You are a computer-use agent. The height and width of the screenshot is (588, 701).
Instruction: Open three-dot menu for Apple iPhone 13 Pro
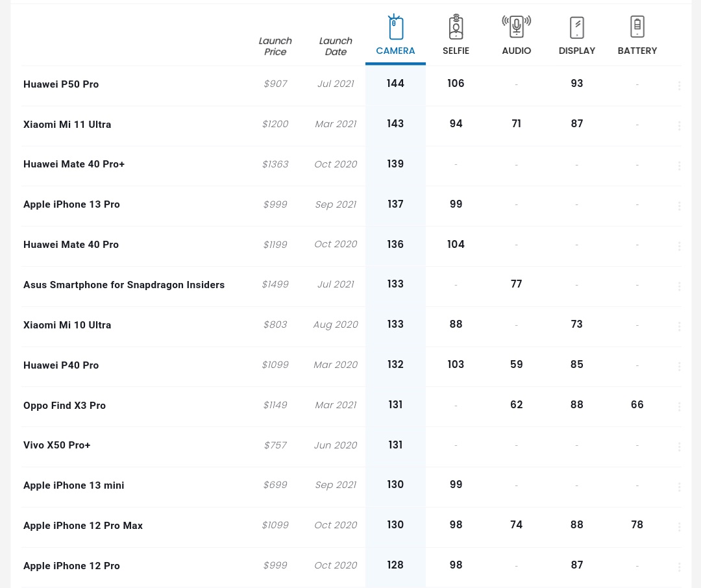tap(679, 206)
